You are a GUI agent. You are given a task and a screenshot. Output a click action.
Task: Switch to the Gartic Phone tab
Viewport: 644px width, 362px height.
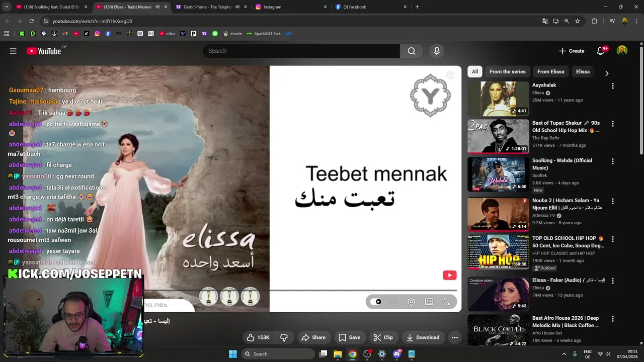point(207,7)
